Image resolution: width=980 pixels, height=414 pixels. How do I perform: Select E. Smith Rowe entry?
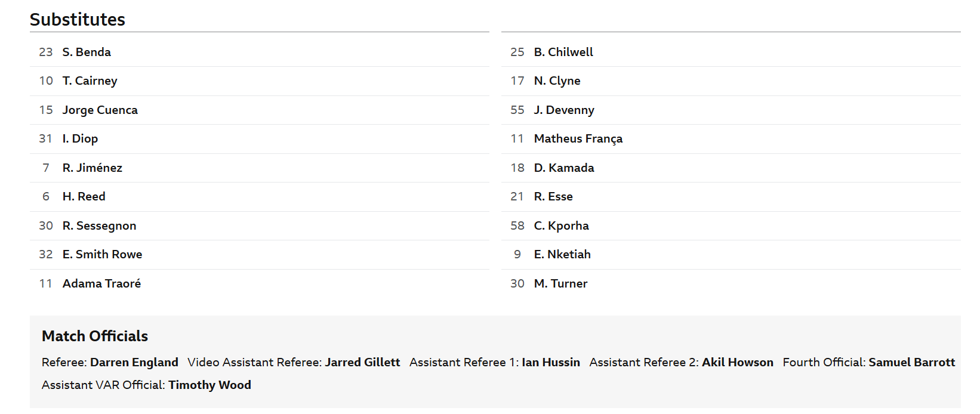pyautogui.click(x=102, y=254)
